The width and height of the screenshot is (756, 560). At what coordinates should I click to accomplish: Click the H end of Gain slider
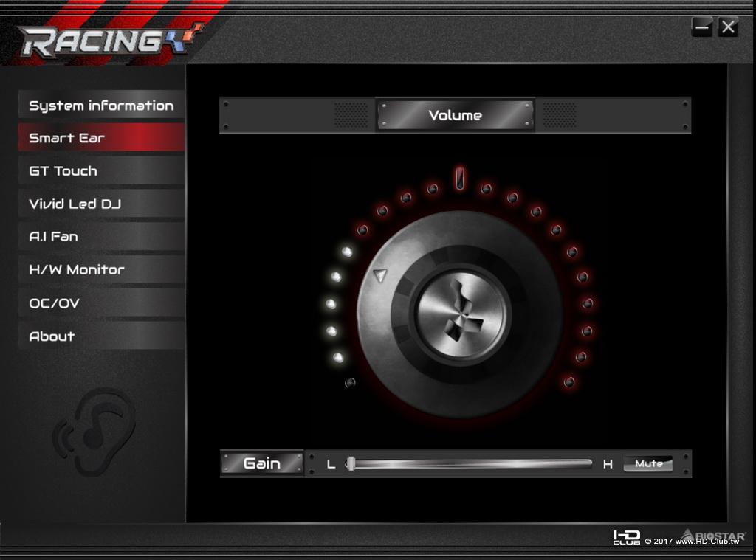click(608, 464)
